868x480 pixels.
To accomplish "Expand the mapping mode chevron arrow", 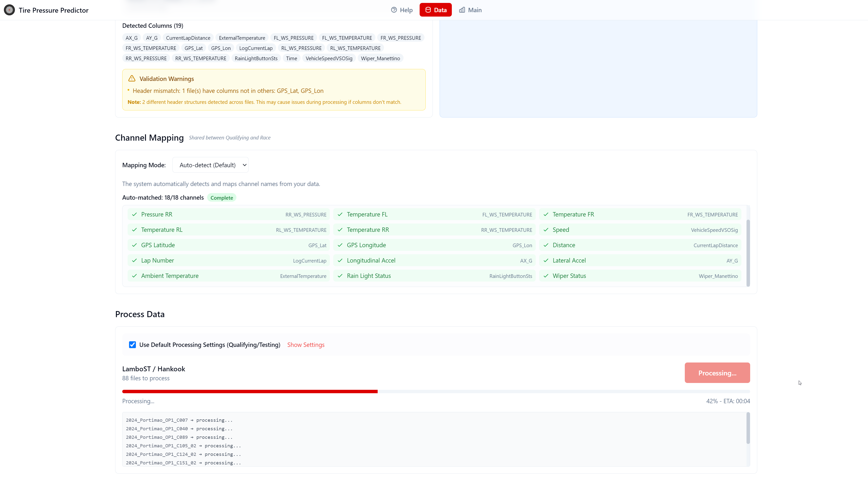I will 244,165.
